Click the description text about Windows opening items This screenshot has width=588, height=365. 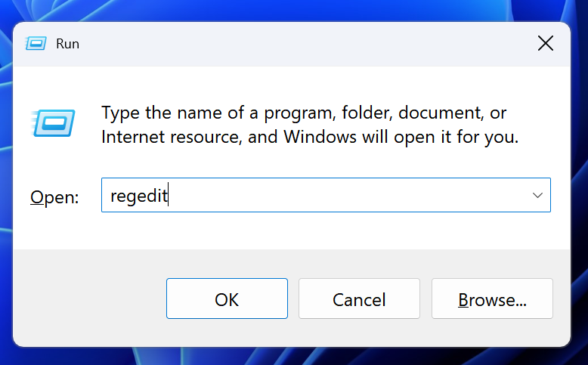click(x=310, y=125)
